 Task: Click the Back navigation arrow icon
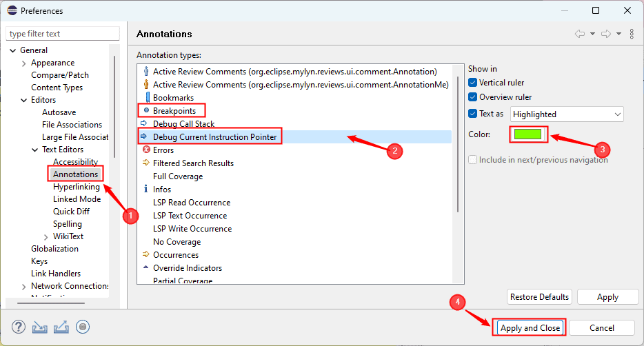[x=580, y=34]
